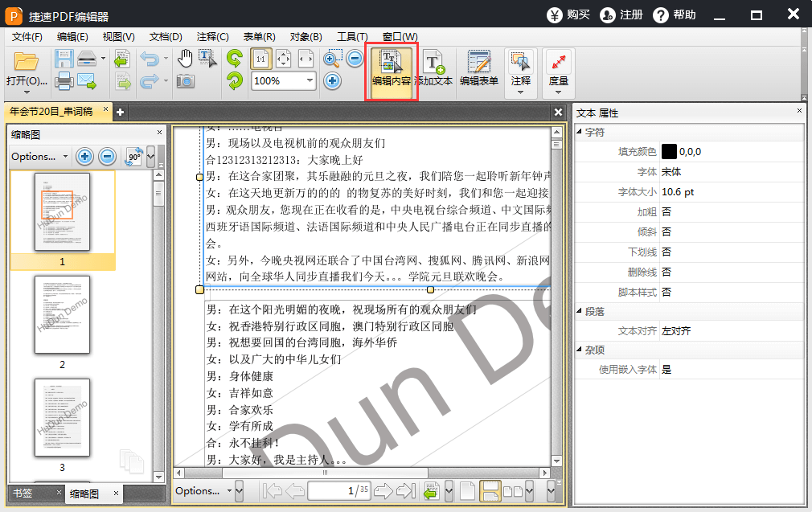Open 对象(B) menu
The height and width of the screenshot is (512, 812).
[306, 37]
